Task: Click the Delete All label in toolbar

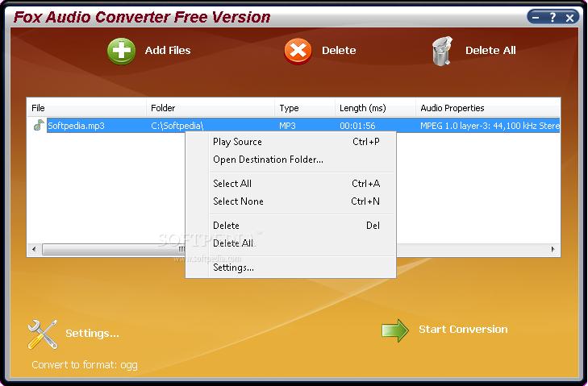Action: (490, 50)
